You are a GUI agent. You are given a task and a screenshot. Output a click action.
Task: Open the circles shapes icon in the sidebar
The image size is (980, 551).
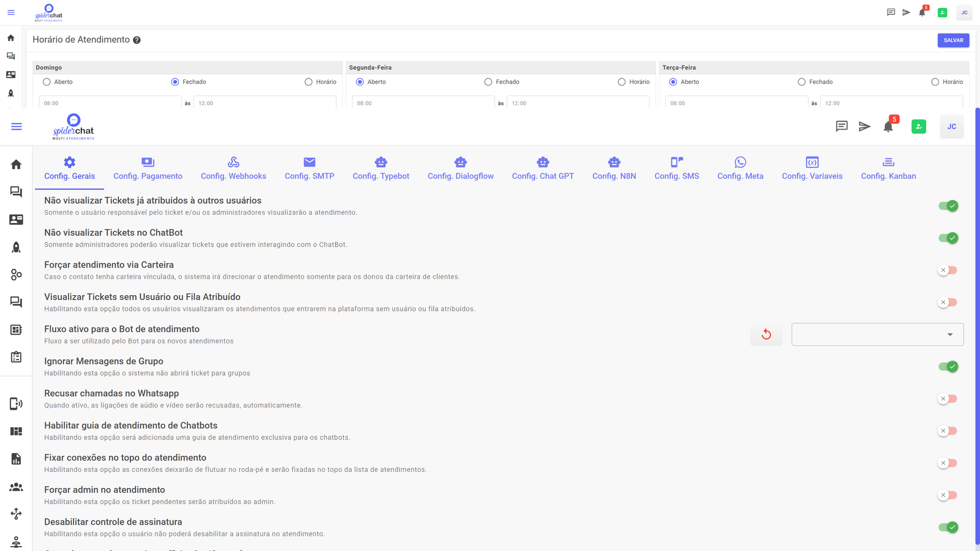(x=17, y=274)
